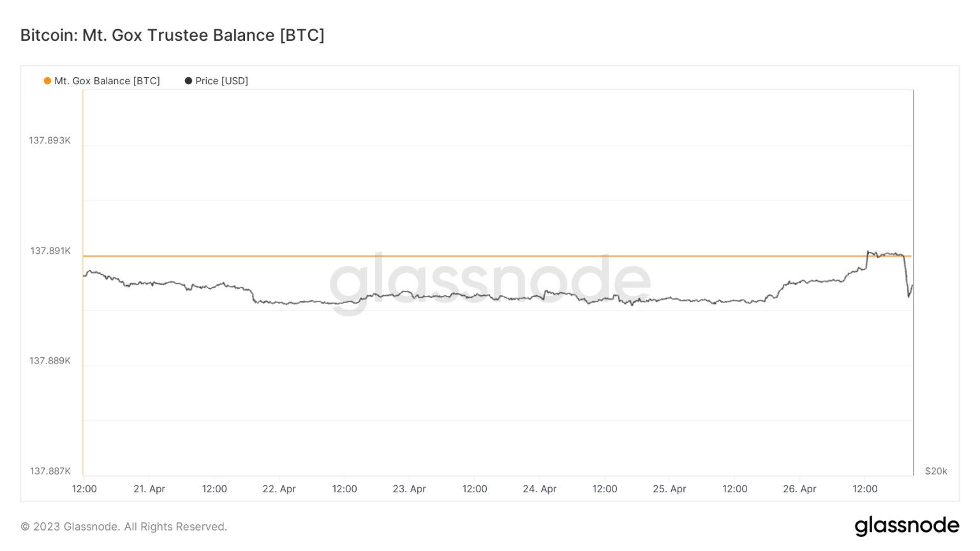Select the 21. Apr date axis label
The image size is (980, 551).
coord(149,489)
